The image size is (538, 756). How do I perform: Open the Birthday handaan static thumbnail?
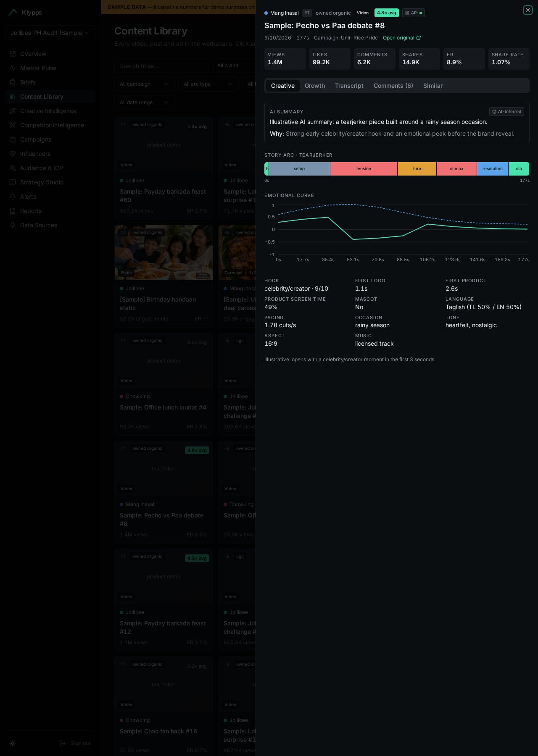point(164,252)
